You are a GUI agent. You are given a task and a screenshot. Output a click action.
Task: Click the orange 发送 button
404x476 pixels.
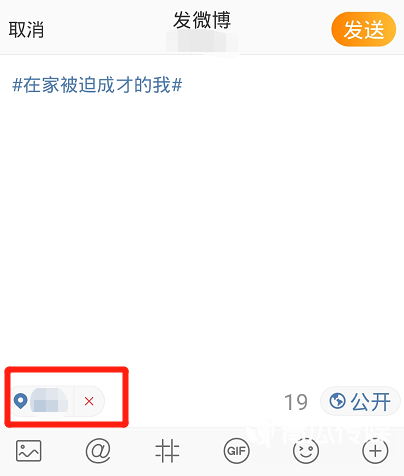coord(364,29)
